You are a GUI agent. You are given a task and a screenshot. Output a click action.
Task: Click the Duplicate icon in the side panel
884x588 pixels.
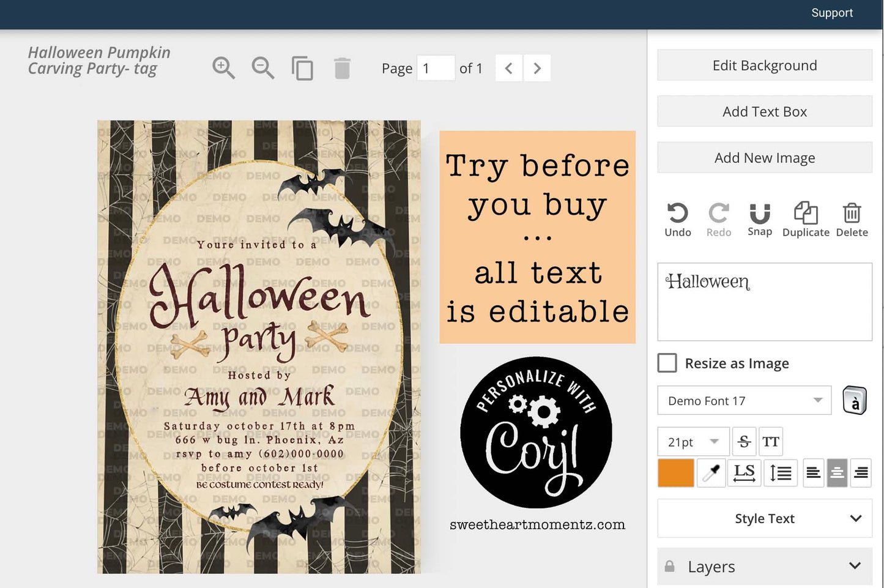tap(805, 214)
